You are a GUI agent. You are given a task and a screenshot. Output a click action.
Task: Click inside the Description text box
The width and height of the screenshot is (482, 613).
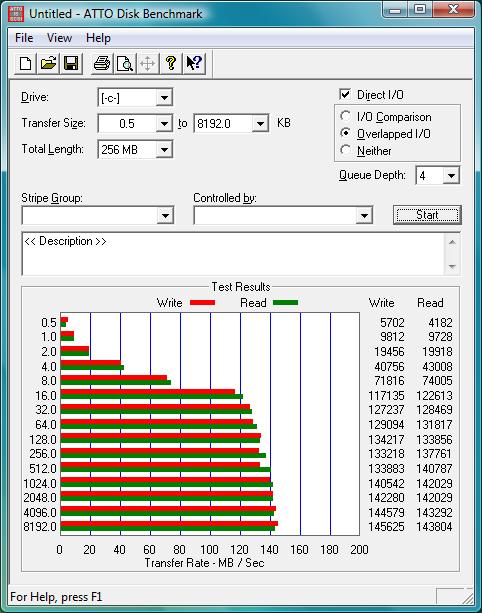point(233,254)
